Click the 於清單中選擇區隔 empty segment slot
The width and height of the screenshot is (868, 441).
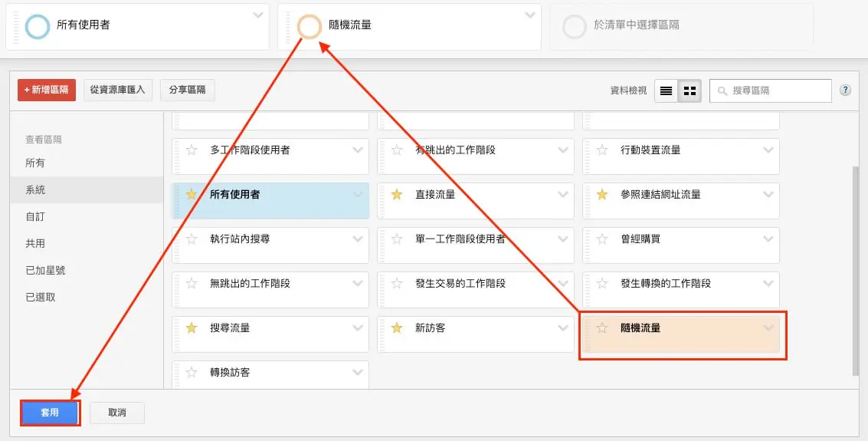pos(681,27)
